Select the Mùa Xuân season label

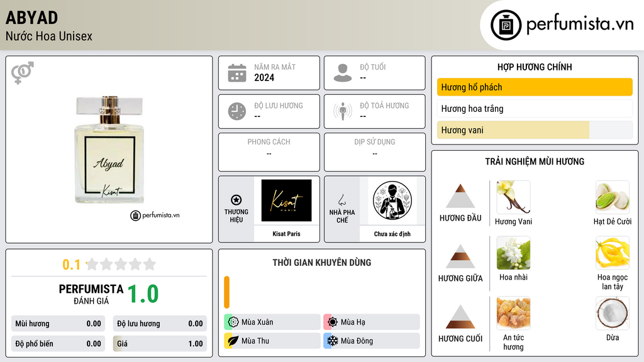[257, 322]
